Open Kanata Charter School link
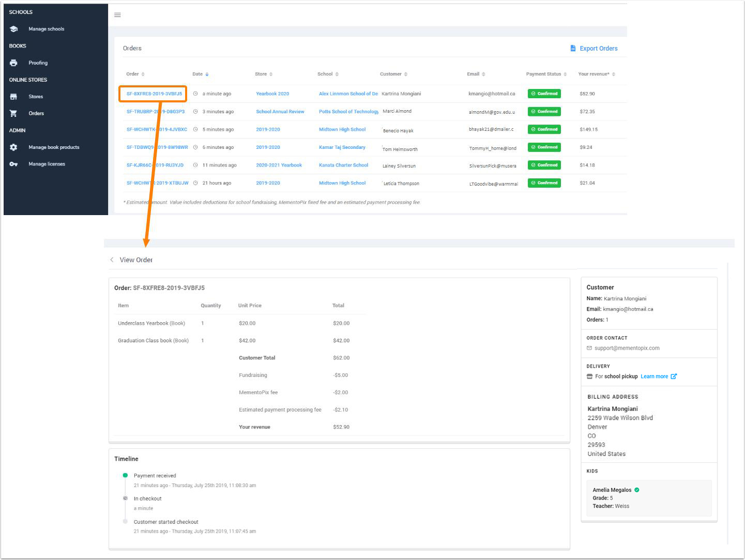The height and width of the screenshot is (560, 745). [x=343, y=165]
